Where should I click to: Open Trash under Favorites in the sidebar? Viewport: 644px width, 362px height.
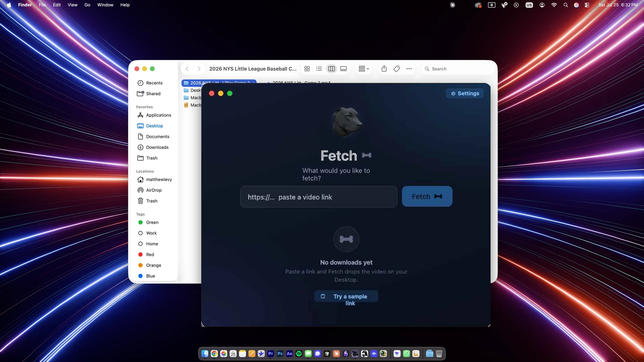click(152, 158)
